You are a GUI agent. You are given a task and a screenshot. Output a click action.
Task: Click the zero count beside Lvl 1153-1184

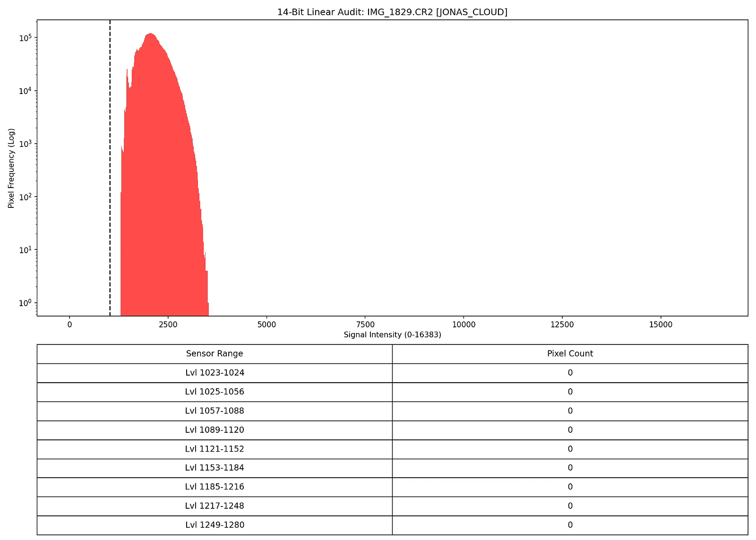click(569, 468)
